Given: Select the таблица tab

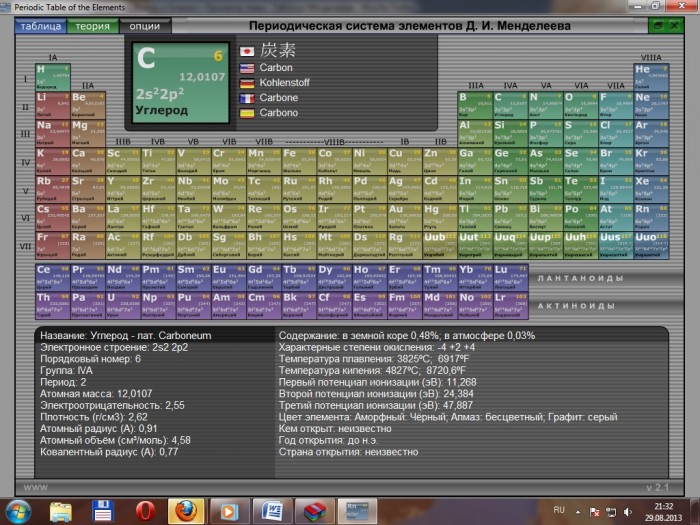Looking at the screenshot, I should click(40, 25).
